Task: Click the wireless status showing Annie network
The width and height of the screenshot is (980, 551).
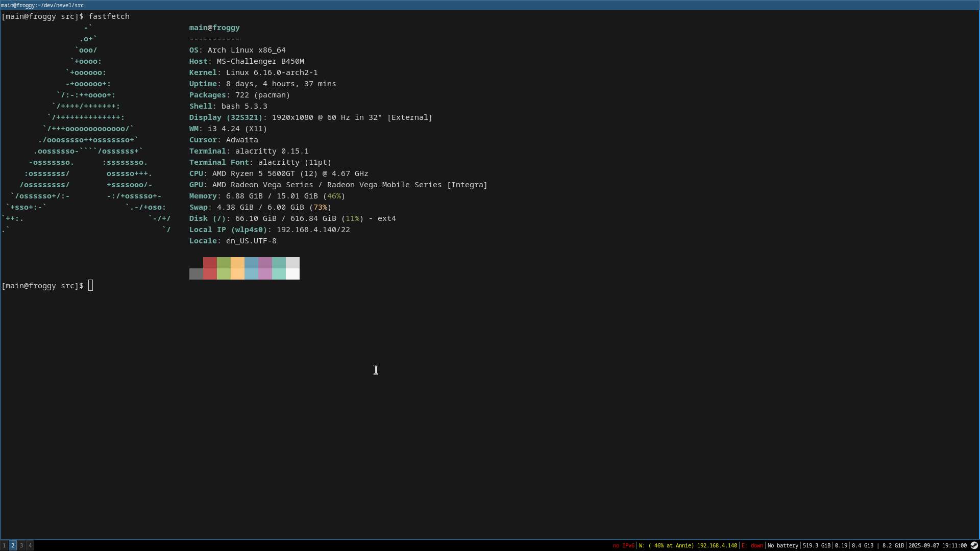Action: (x=688, y=545)
